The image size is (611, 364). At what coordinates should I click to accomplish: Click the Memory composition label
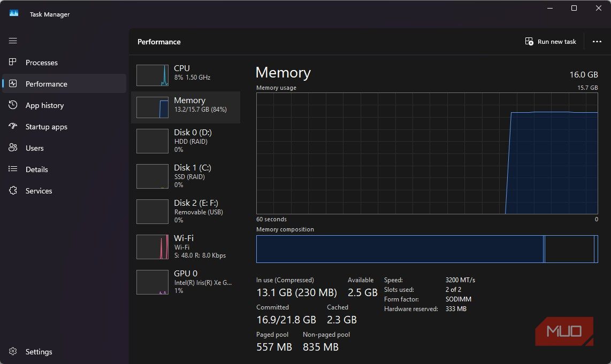coord(285,229)
